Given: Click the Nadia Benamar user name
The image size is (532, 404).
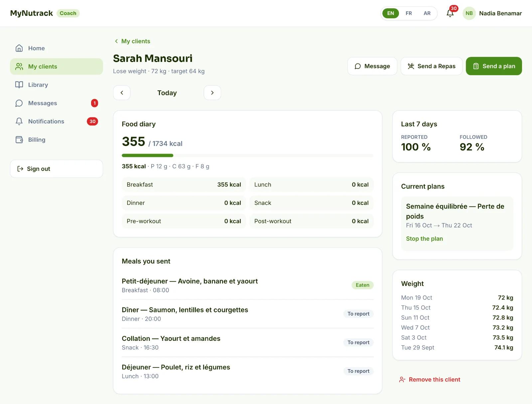Looking at the screenshot, I should (x=500, y=13).
